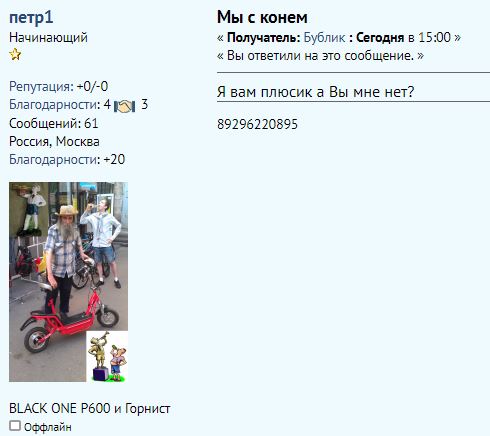Click the message time 15:00
Viewport: 490px width, 436px height.
click(x=434, y=37)
